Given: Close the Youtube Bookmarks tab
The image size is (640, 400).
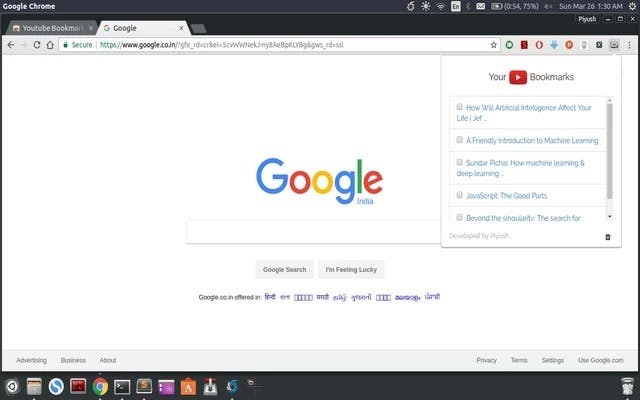Looking at the screenshot, I should 91,28.
